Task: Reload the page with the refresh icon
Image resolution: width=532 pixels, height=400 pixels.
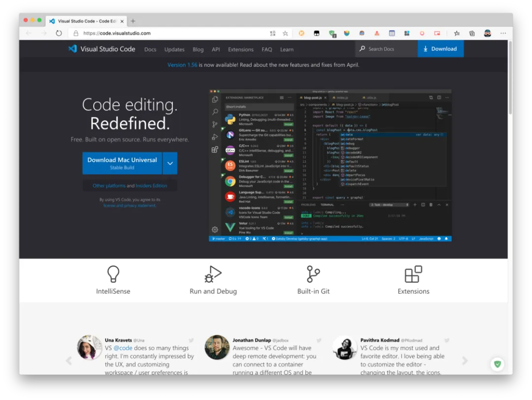Action: (x=59, y=33)
